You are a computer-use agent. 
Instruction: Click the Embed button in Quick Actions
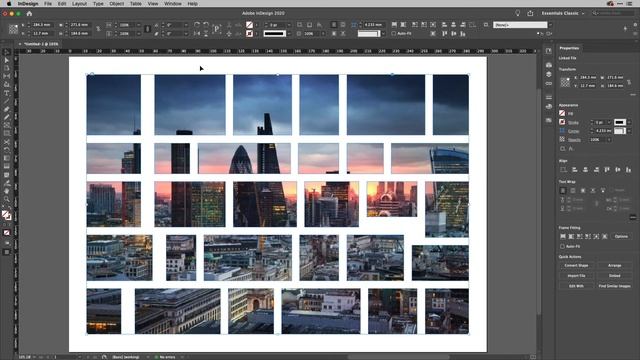614,276
